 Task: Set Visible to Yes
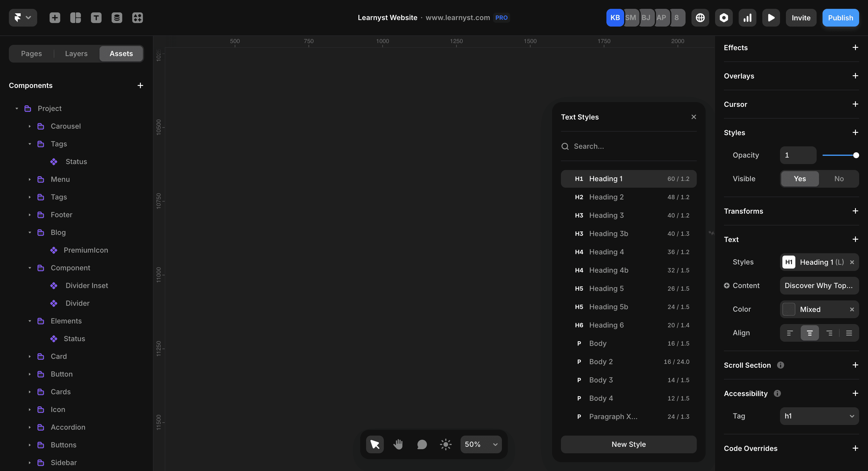(x=800, y=179)
